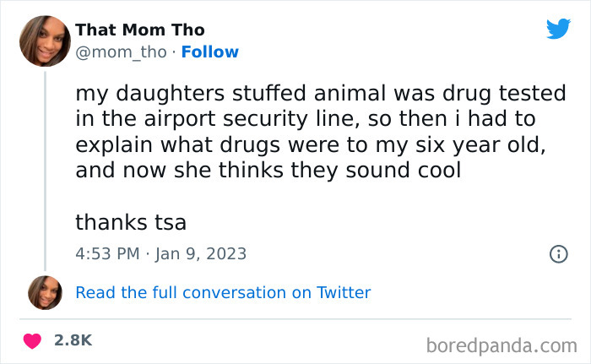Open That Mom Tho's large profile avatar
This screenshot has height=364, width=591.
click(45, 41)
